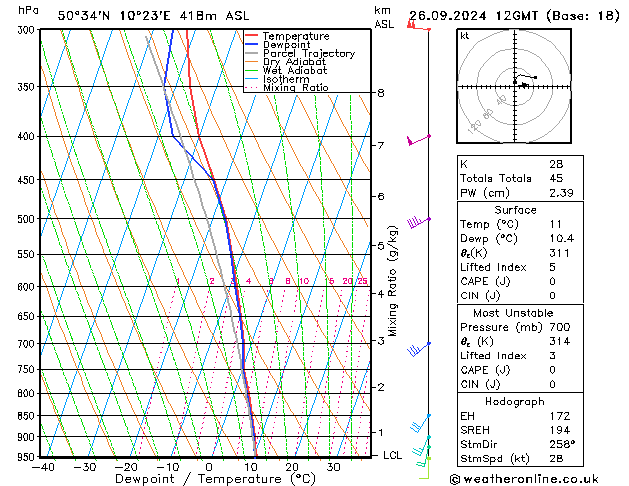The width and height of the screenshot is (629, 486).
Task: Click the '8' km altitude label
Action: [x=381, y=93]
